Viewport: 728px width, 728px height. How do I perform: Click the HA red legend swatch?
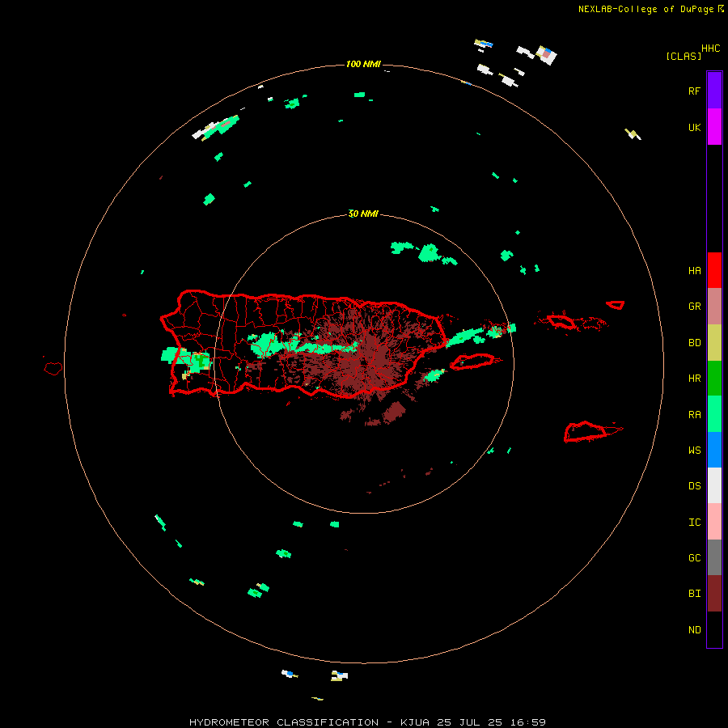click(714, 270)
